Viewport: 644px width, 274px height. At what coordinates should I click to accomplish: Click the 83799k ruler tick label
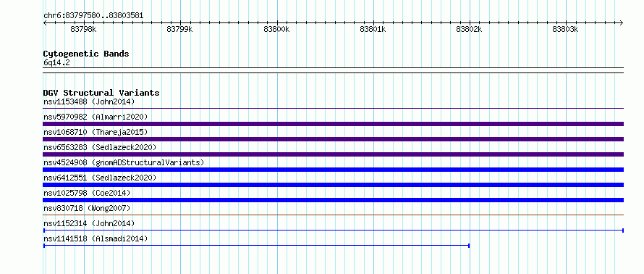pos(179,29)
